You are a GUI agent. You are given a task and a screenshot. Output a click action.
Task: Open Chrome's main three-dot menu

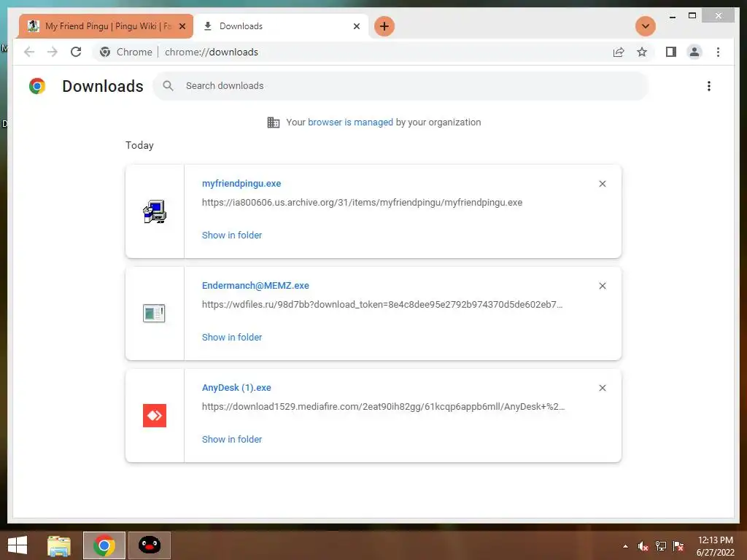(718, 52)
